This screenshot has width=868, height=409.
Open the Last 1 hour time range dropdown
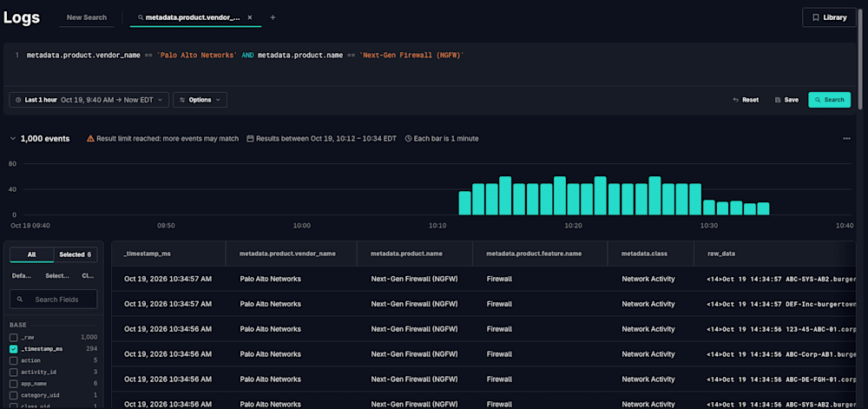(x=89, y=100)
